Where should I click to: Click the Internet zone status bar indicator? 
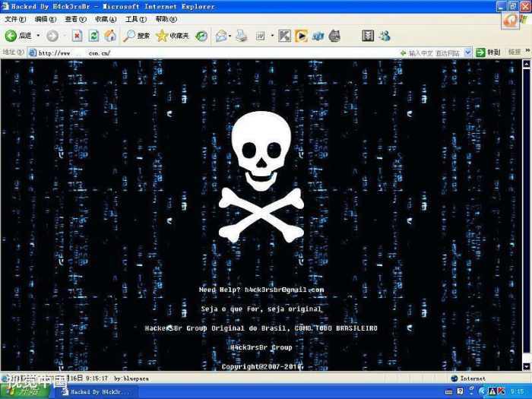click(468, 378)
